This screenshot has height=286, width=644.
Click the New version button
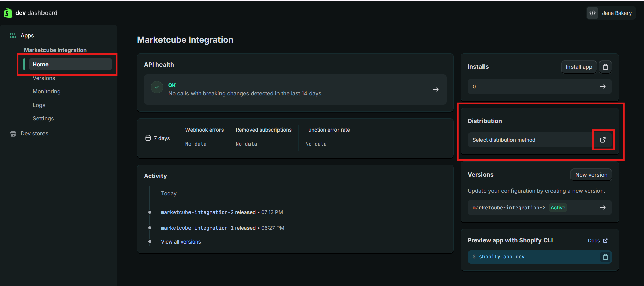591,175
